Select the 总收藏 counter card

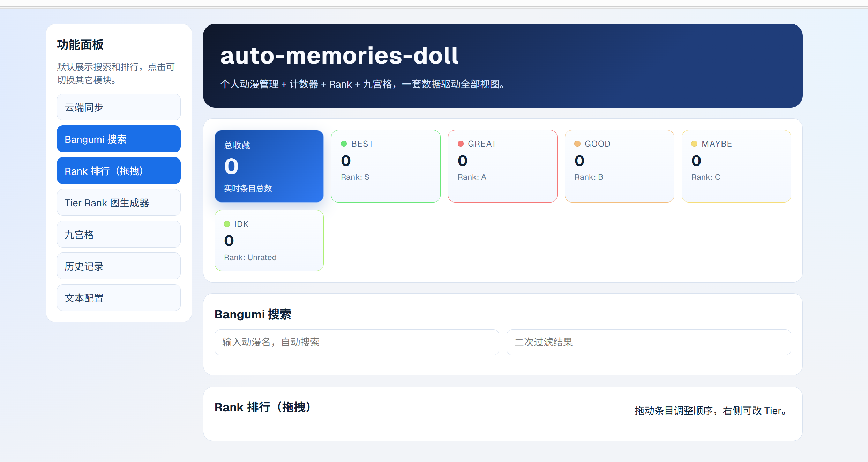269,167
